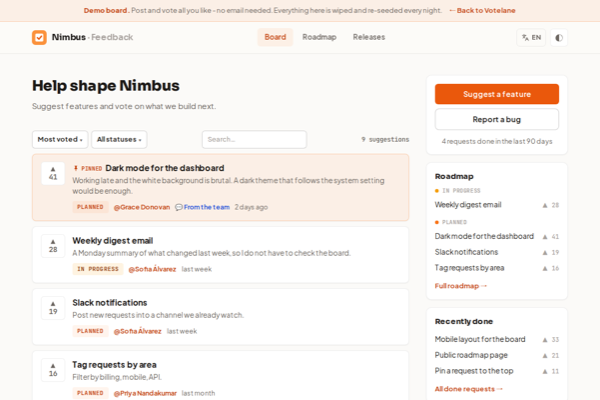Click author @Sofía Álvarez on Slack notifications

coord(137,331)
